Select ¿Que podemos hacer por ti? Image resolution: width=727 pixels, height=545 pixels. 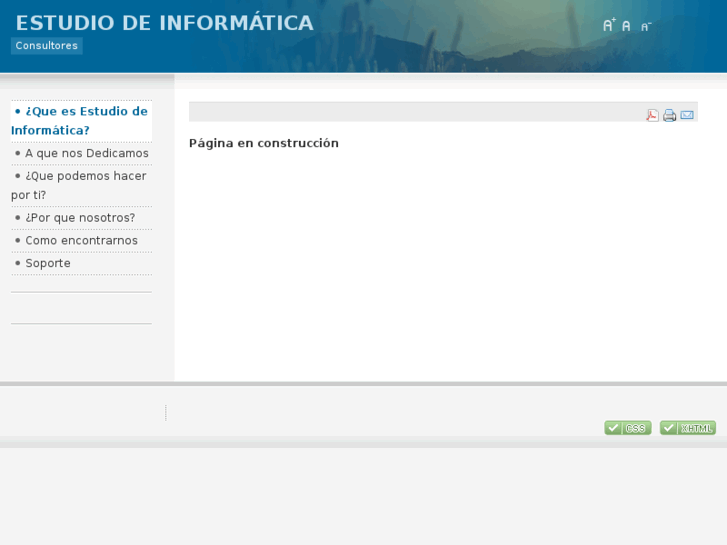click(x=82, y=186)
